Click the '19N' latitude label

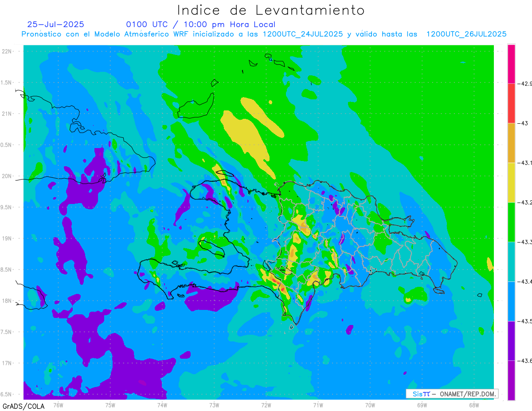6,239
